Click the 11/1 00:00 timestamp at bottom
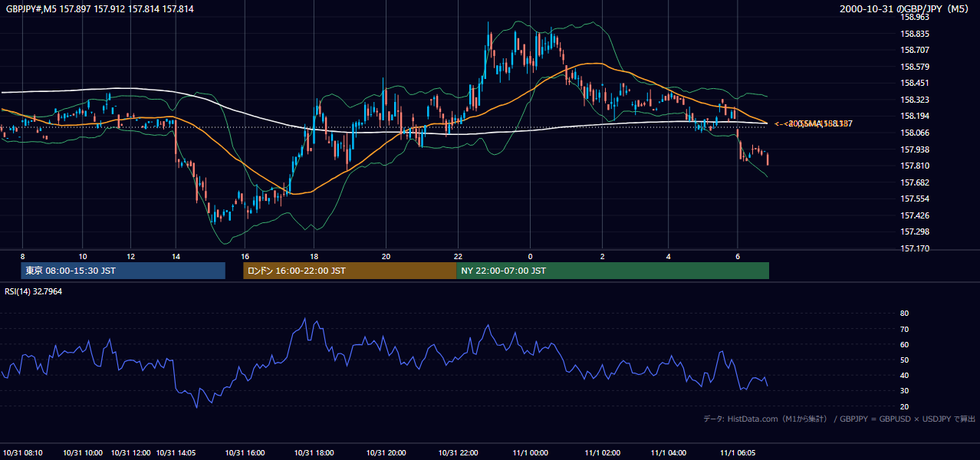Image resolution: width=980 pixels, height=460 pixels. 530,453
